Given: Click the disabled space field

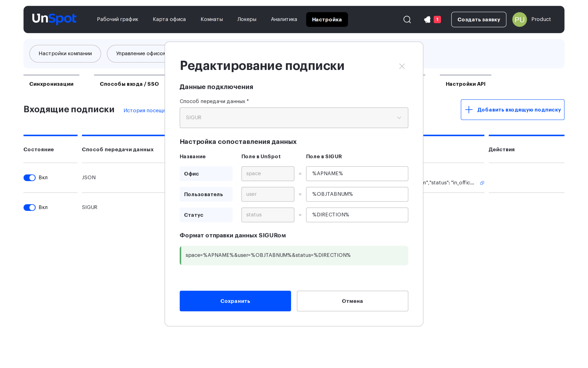Looking at the screenshot, I should point(268,173).
